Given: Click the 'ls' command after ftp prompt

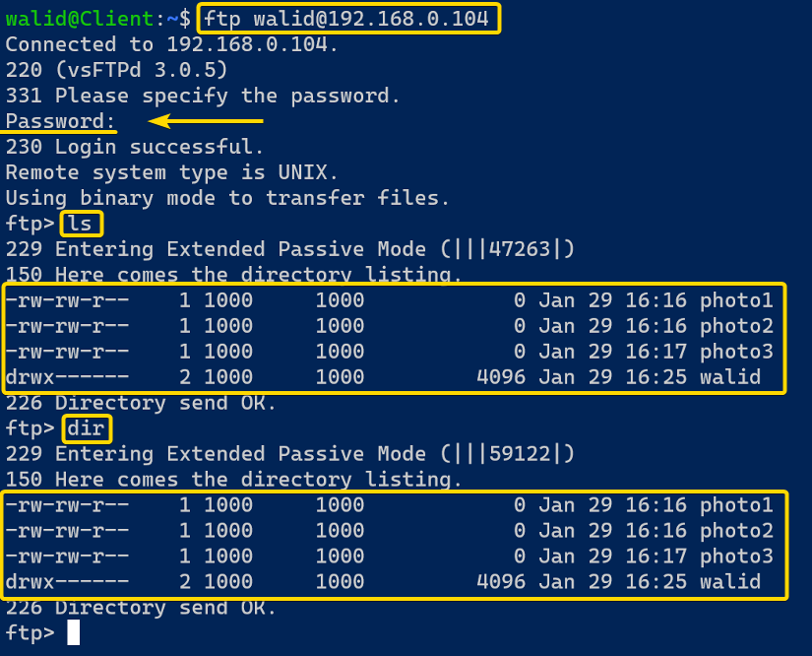Looking at the screenshot, I should (x=80, y=224).
